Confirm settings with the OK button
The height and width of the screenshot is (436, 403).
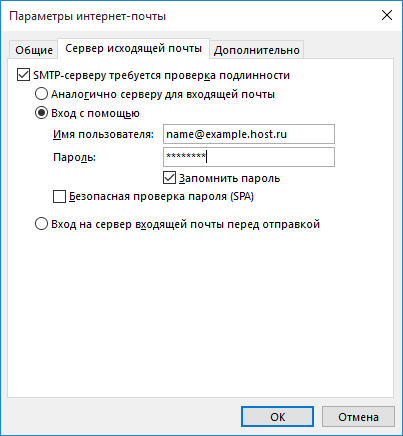point(277,417)
